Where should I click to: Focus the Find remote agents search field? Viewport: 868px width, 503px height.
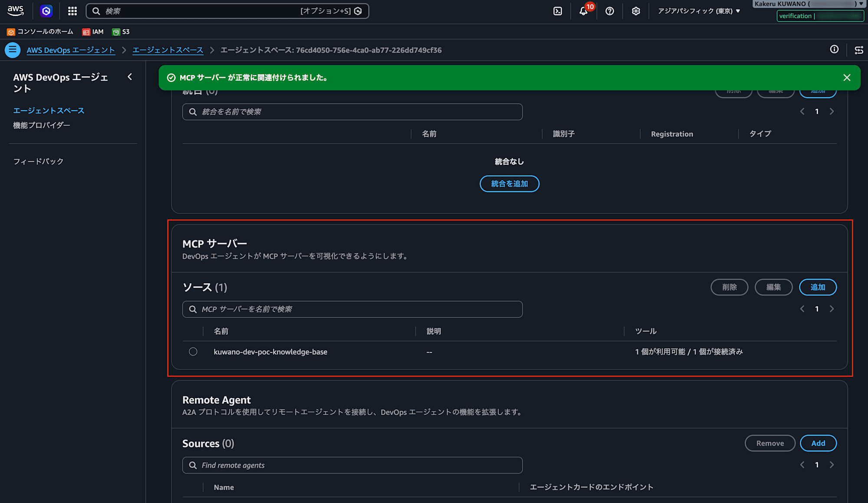click(x=352, y=465)
